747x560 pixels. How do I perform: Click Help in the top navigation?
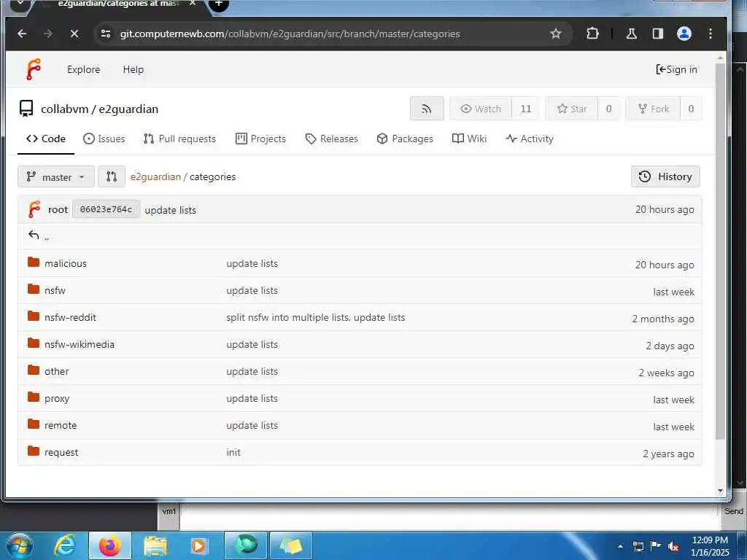[x=133, y=69]
